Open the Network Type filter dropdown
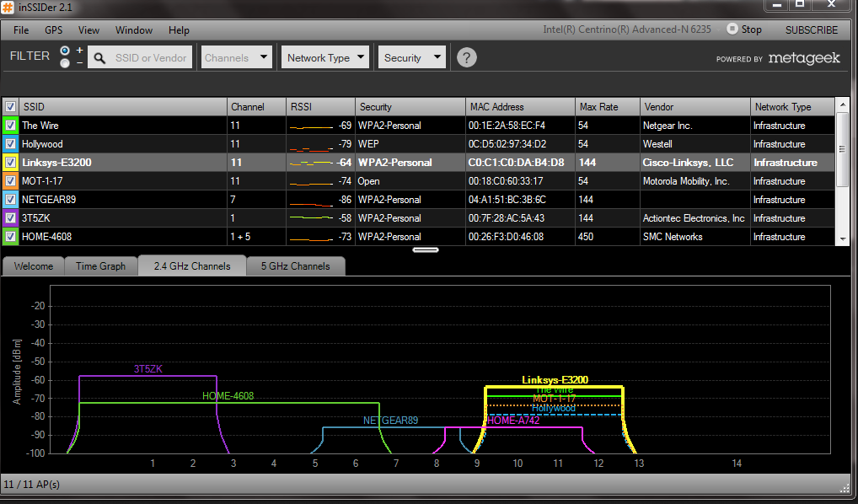 (x=325, y=57)
